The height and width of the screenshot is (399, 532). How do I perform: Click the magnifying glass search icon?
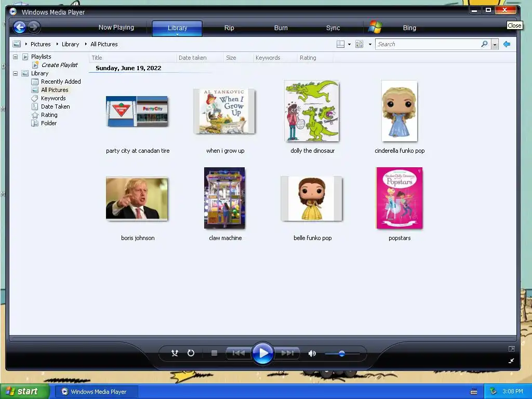click(x=485, y=44)
